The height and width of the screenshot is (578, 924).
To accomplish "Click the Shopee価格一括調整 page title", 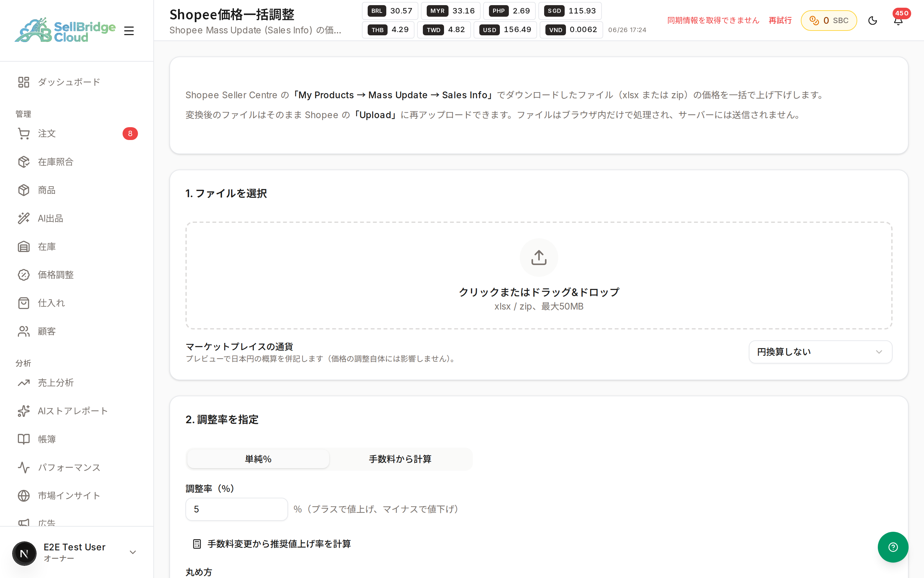I will tap(232, 14).
